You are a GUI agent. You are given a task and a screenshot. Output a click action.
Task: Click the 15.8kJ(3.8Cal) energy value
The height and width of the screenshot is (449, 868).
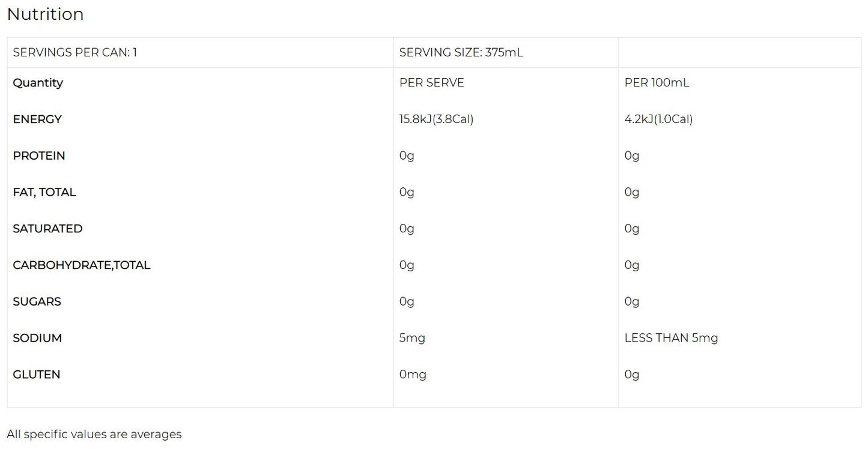[436, 119]
